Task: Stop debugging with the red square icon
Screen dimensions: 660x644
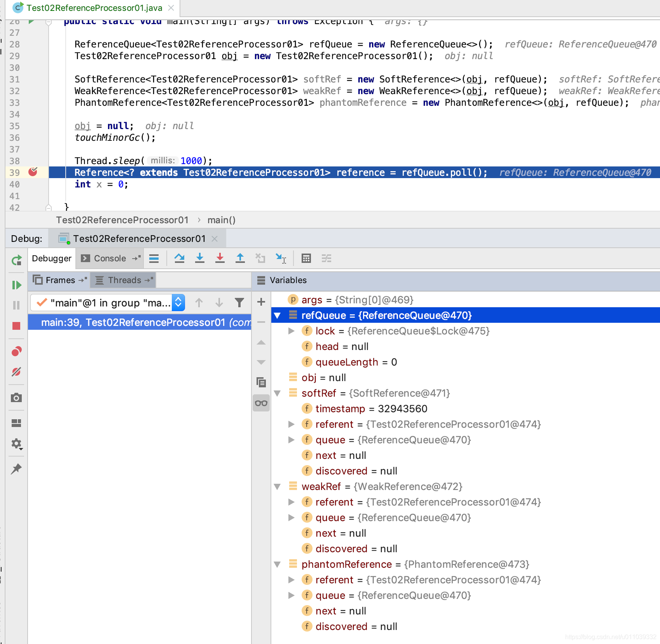Action: pos(16,326)
